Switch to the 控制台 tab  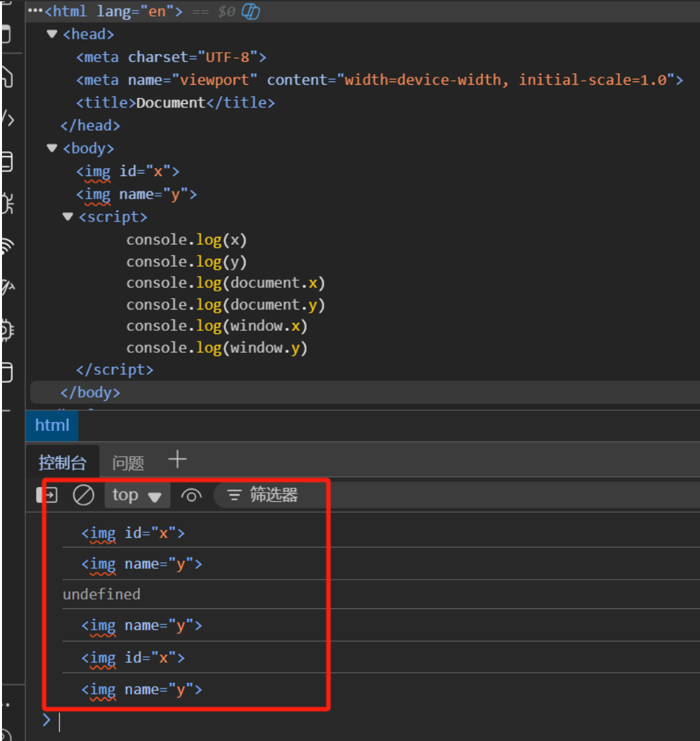pos(63,462)
